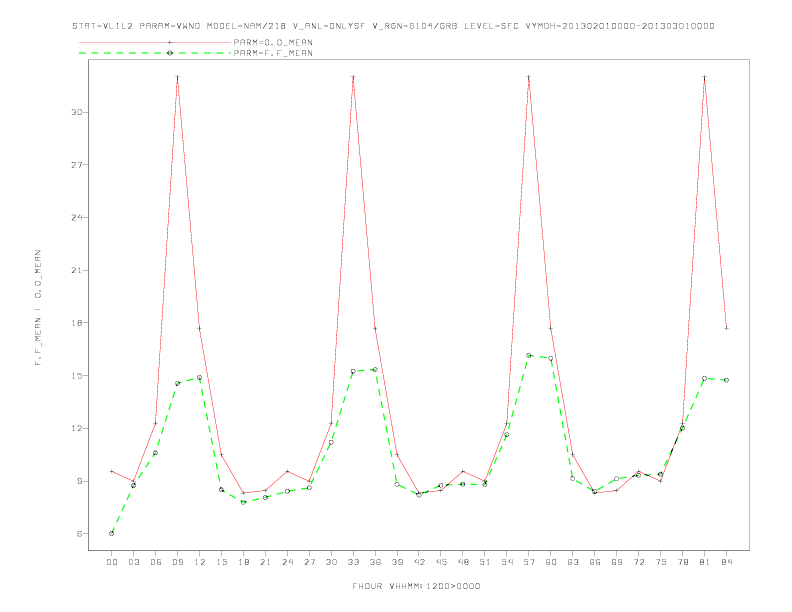Click the red solid legend line sample
The height and width of the screenshot is (612, 792).
(x=155, y=42)
